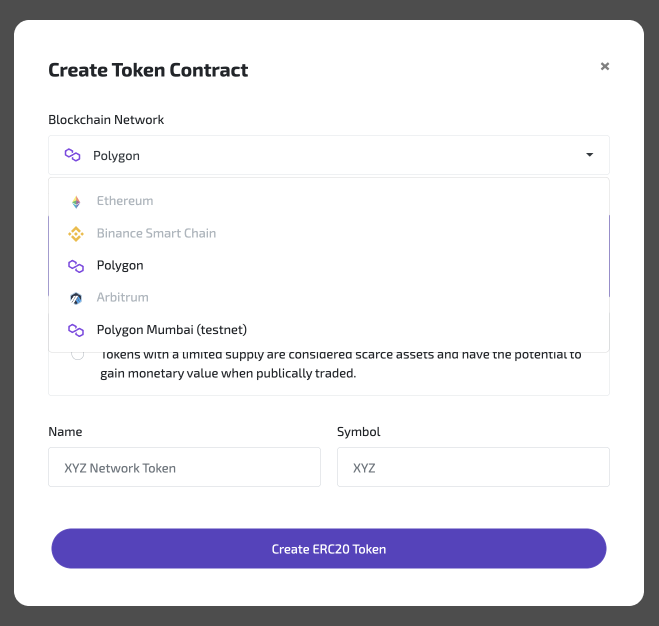Click the Polygon logo in the options list
Viewport: 659px width, 626px height.
75,266
